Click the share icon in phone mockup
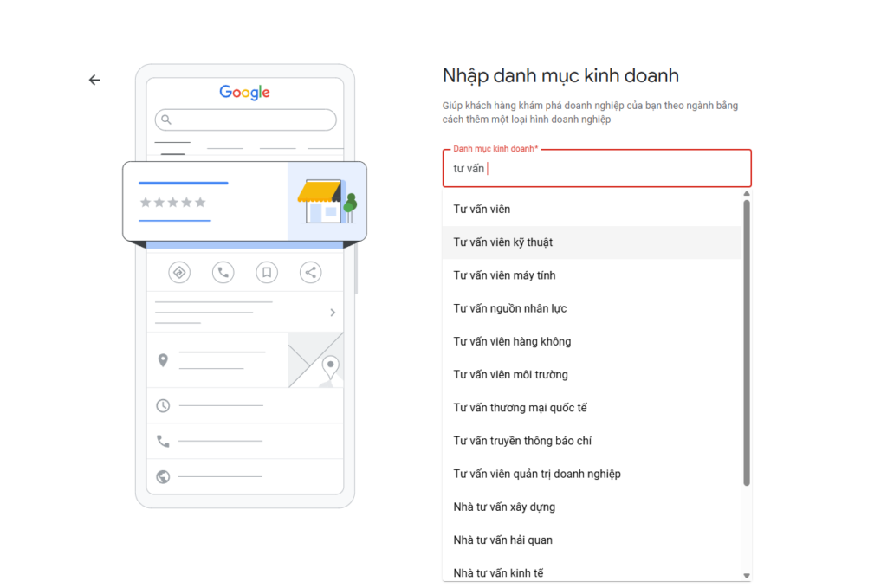 click(x=310, y=272)
